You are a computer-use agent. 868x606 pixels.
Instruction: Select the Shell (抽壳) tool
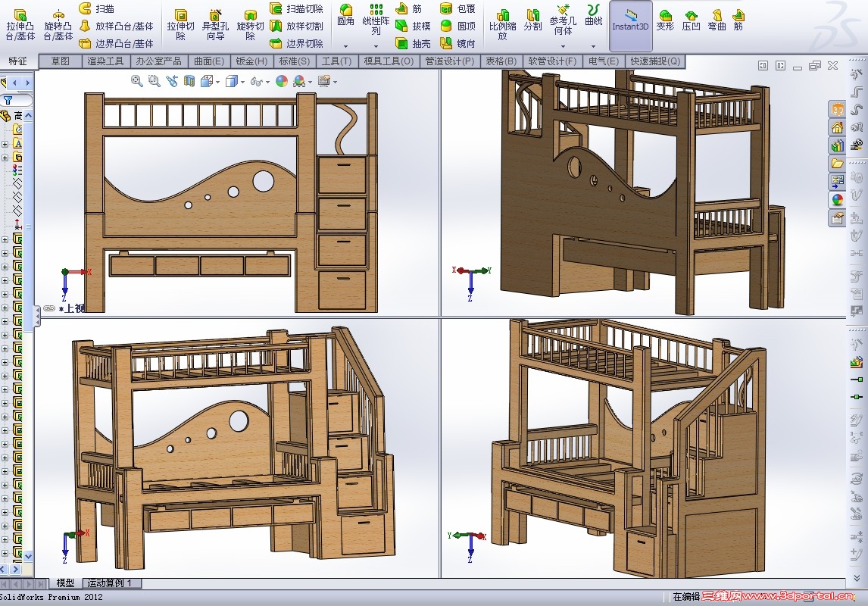413,43
